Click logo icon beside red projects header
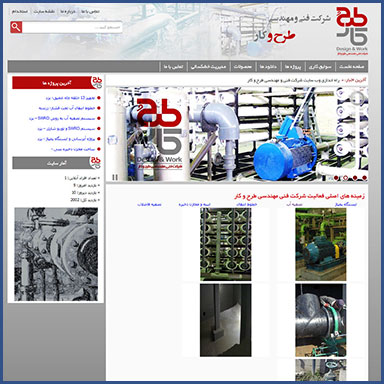This screenshot has width=384, height=384. coord(97,82)
